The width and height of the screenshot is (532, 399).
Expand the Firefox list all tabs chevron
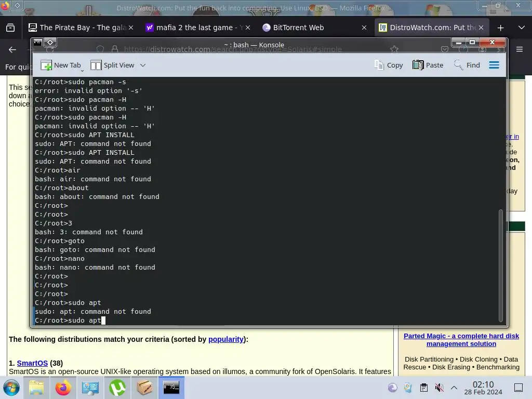point(522,28)
